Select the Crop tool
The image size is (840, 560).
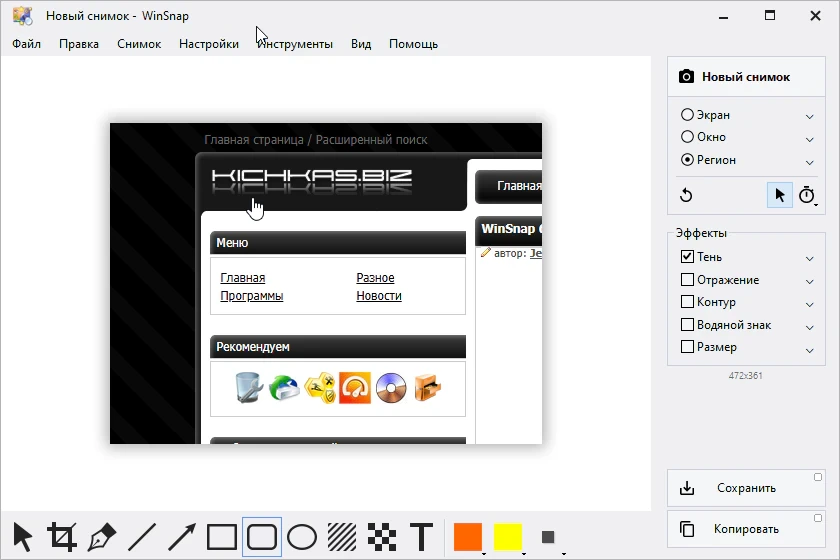tap(62, 537)
